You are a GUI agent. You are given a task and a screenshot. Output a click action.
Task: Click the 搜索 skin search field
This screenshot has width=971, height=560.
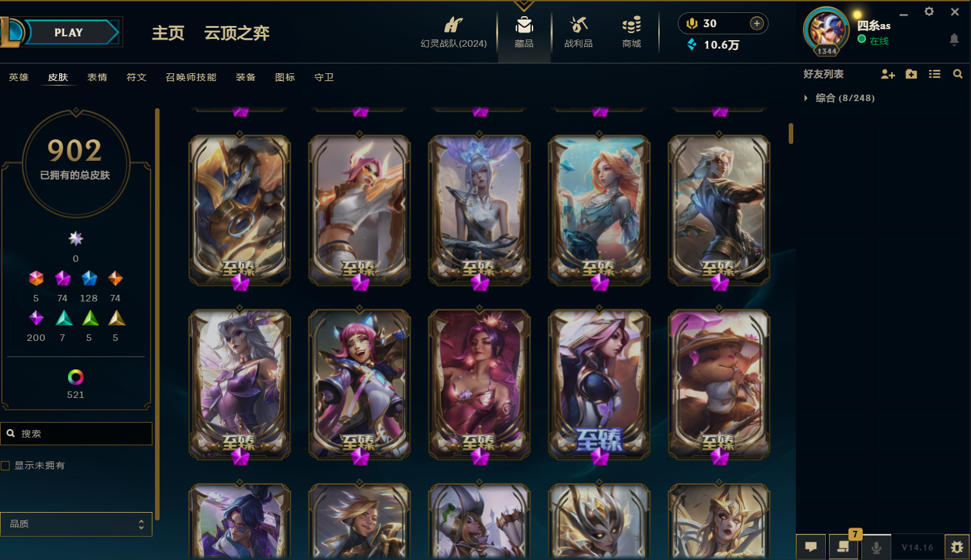coord(76,434)
